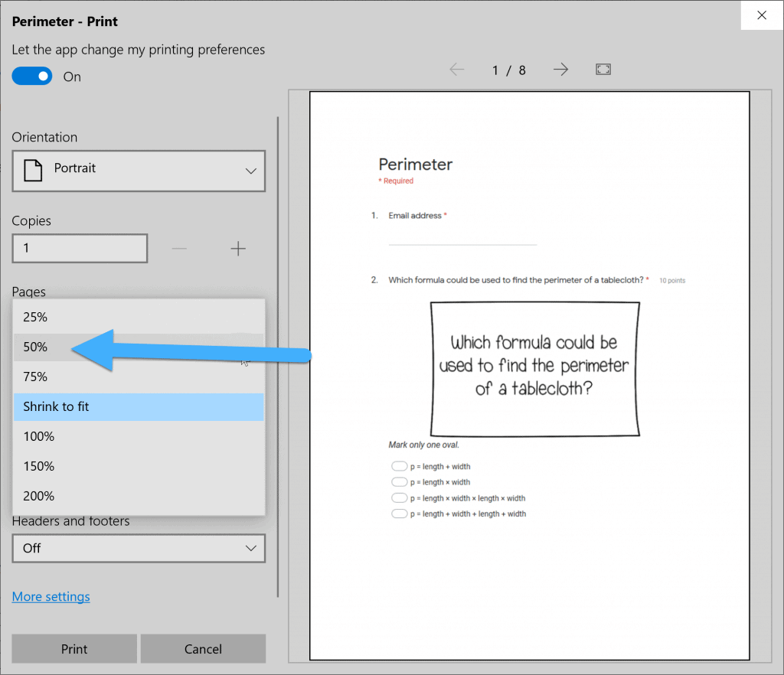The height and width of the screenshot is (675, 784).
Task: Click the chevron arrow of the Off dropdown
Action: [251, 548]
